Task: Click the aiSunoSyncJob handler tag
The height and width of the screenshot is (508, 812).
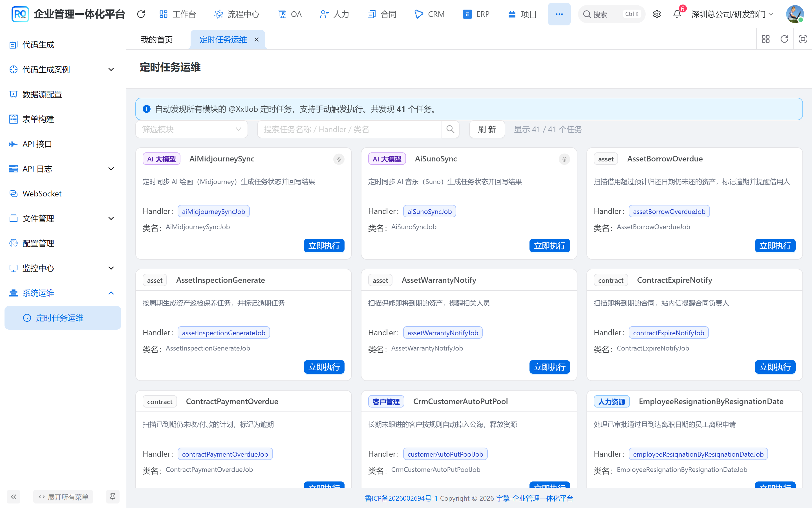Action: (429, 211)
